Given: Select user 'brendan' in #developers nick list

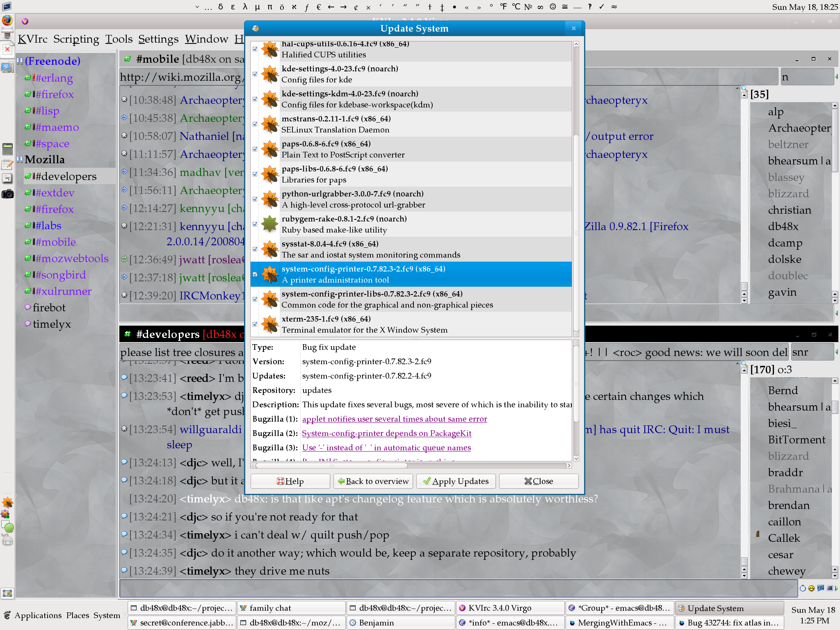Looking at the screenshot, I should coord(789,505).
